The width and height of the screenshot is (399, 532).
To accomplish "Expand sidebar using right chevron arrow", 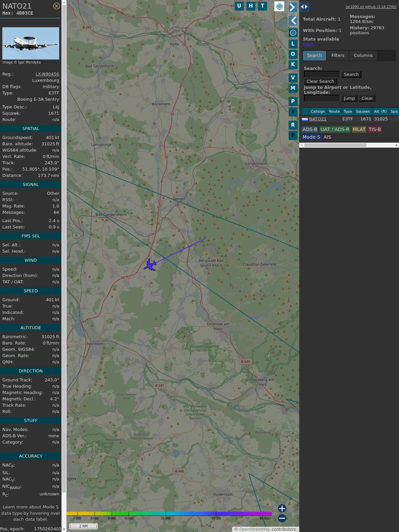I will point(293,7).
